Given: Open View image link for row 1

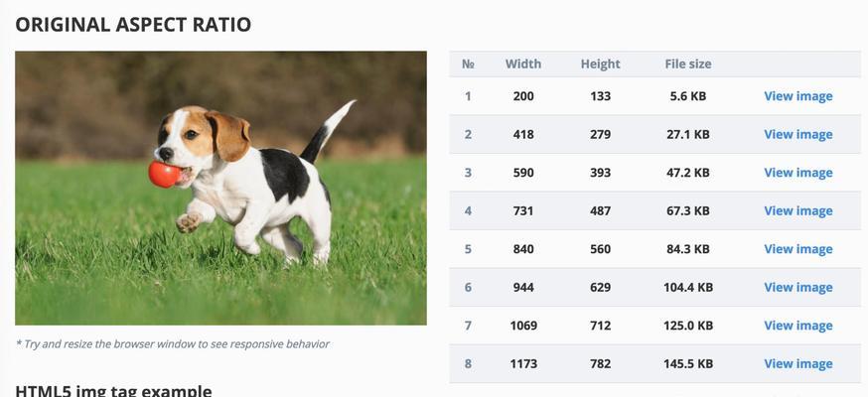Looking at the screenshot, I should click(797, 96).
